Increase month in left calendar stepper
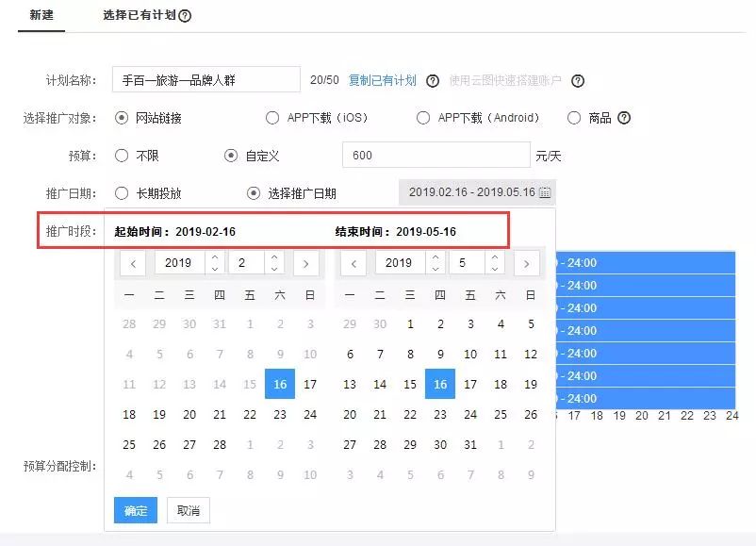Screen dimensions: 756x546 tap(274, 257)
